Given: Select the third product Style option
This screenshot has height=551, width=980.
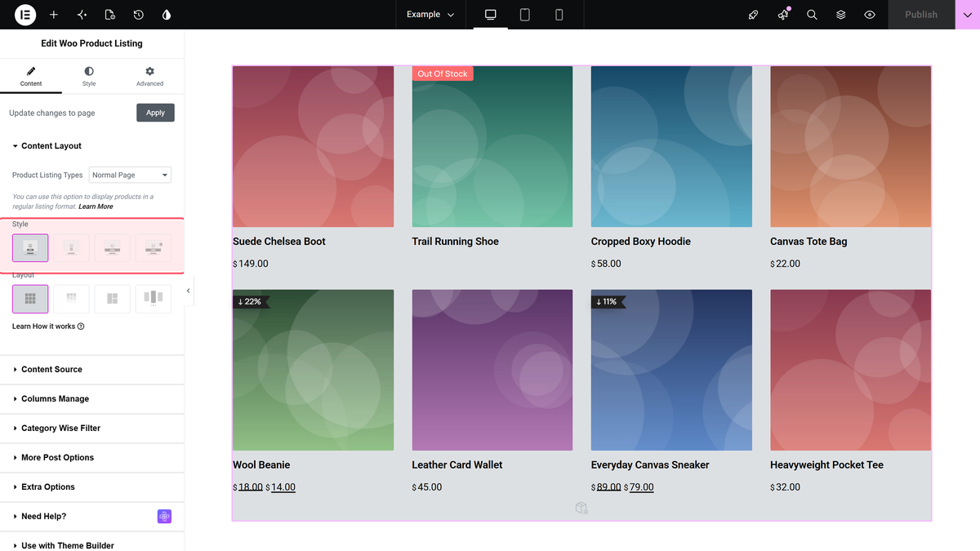Looking at the screenshot, I should tap(113, 248).
